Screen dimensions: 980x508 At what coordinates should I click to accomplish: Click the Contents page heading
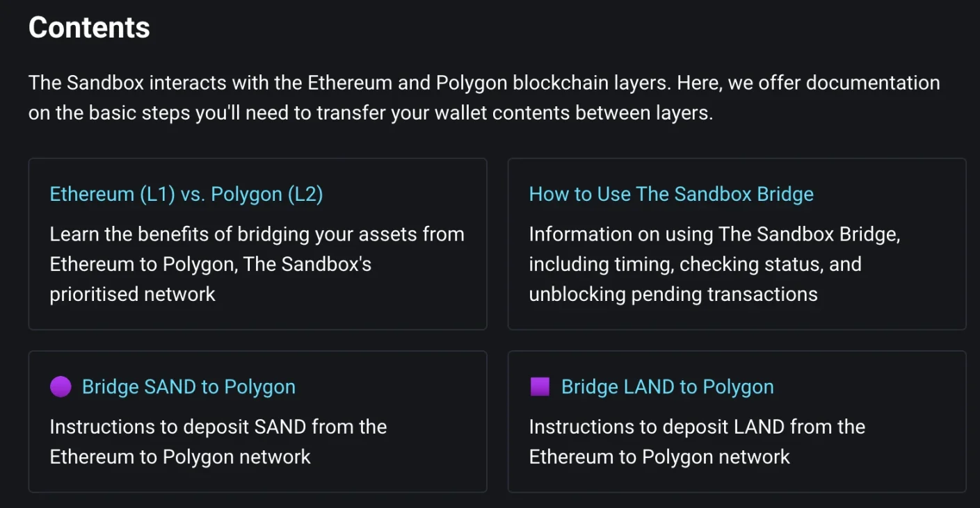[x=88, y=27]
